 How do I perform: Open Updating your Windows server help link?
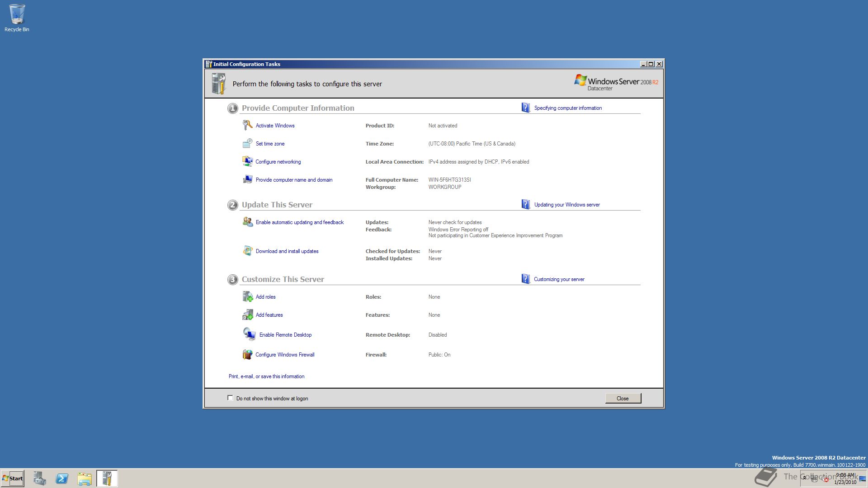click(x=567, y=205)
